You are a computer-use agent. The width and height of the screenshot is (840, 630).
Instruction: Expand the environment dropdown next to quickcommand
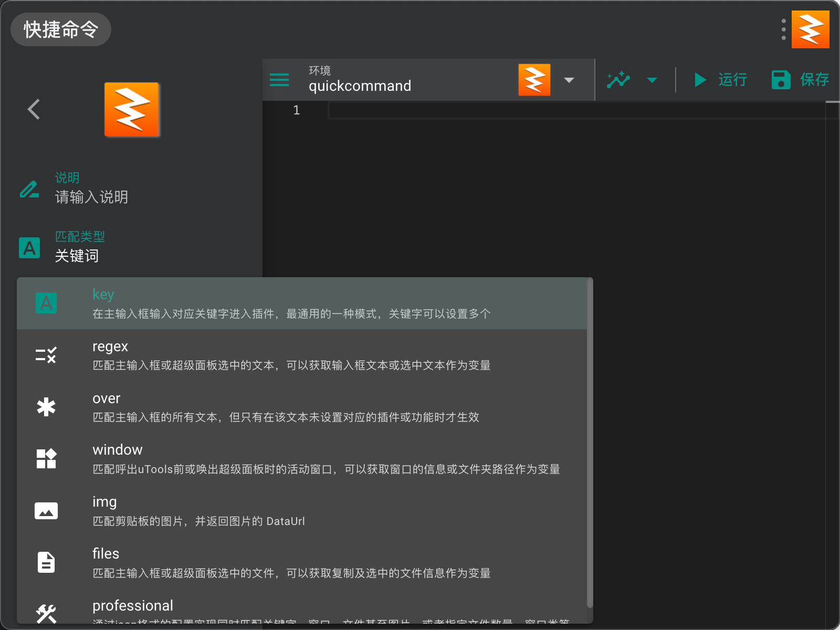pyautogui.click(x=569, y=80)
